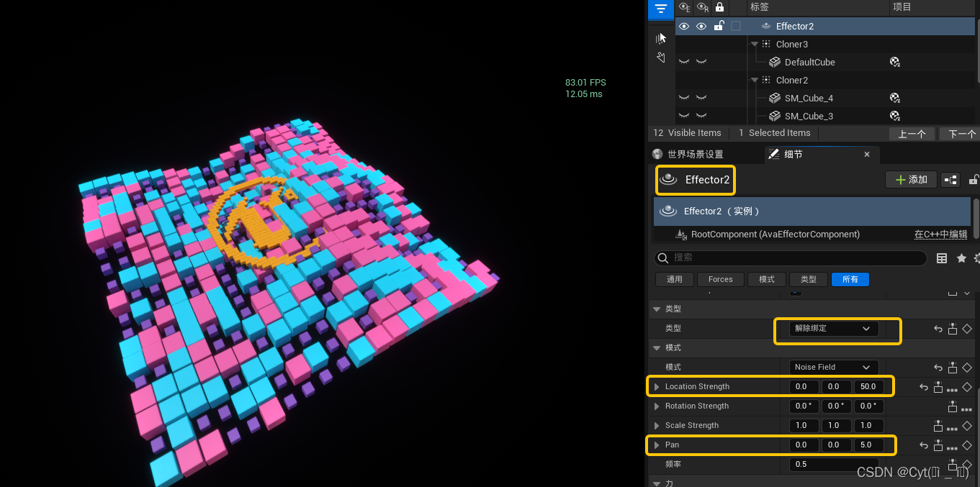Click the 添加 add component button
Image resolution: width=980 pixels, height=487 pixels.
click(911, 180)
